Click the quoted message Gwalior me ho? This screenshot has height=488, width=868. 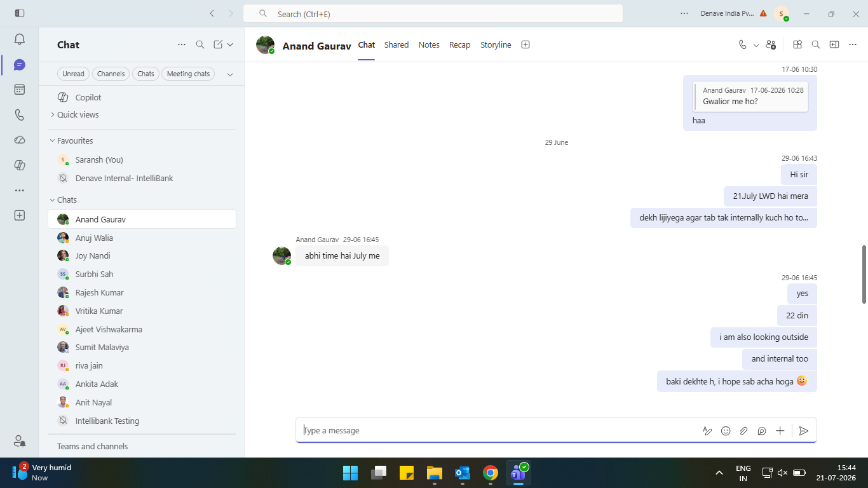(x=751, y=97)
